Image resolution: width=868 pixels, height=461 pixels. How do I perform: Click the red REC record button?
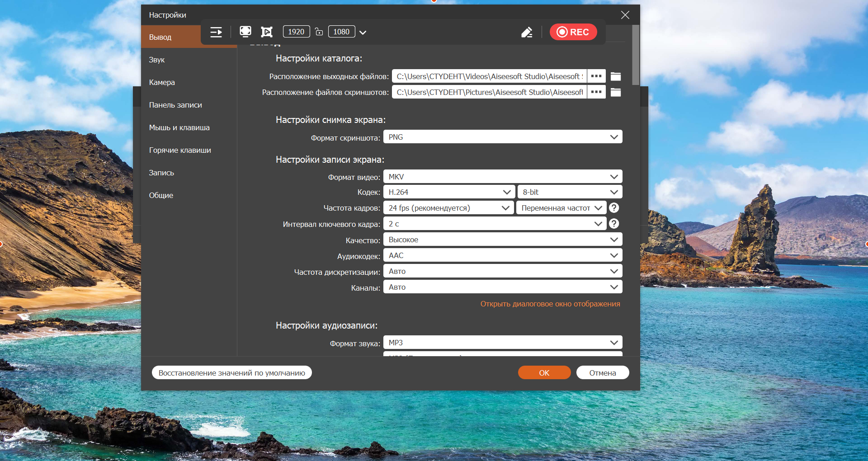click(573, 32)
